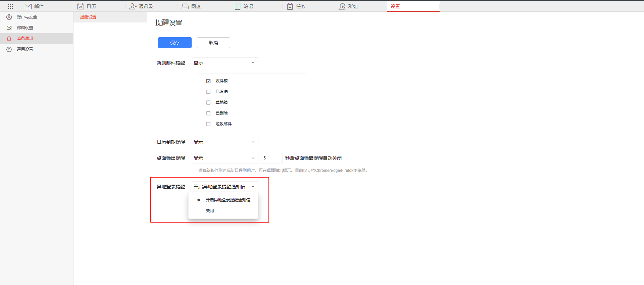The height and width of the screenshot is (285, 644).
Task: Select 关闭 in the remote login dropdown list
Action: tap(210, 211)
